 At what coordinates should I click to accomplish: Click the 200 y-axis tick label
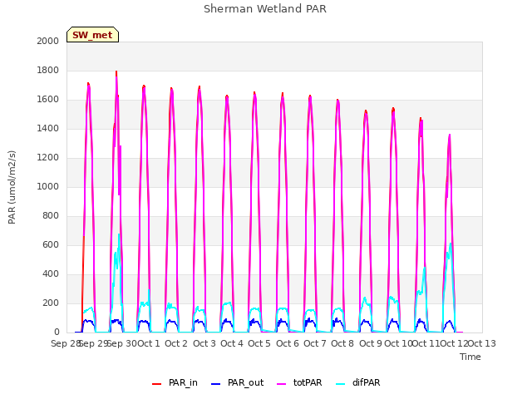tap(51, 303)
